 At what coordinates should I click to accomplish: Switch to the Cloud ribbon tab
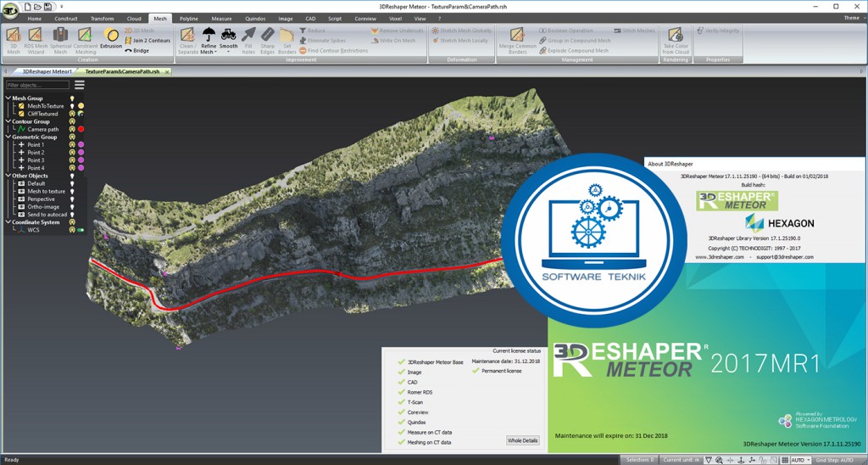(x=134, y=19)
